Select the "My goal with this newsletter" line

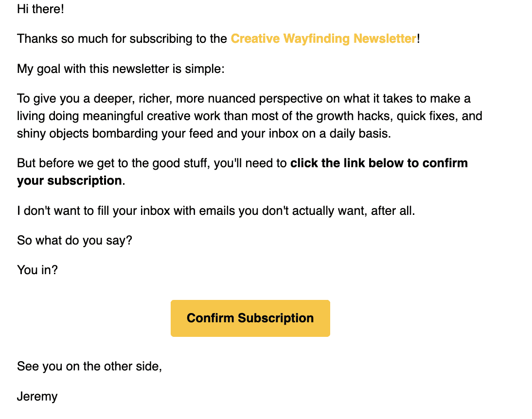click(121, 69)
